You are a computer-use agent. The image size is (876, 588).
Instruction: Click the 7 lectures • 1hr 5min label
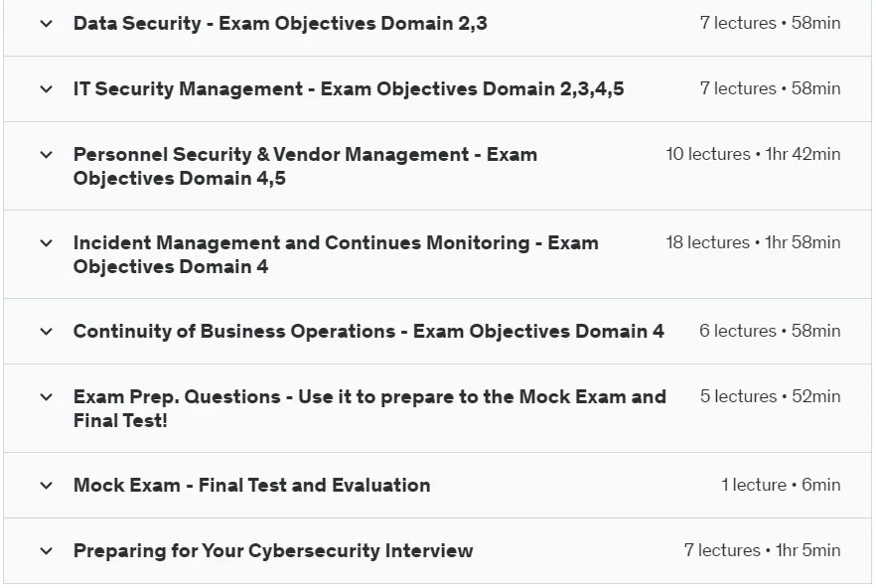click(763, 550)
